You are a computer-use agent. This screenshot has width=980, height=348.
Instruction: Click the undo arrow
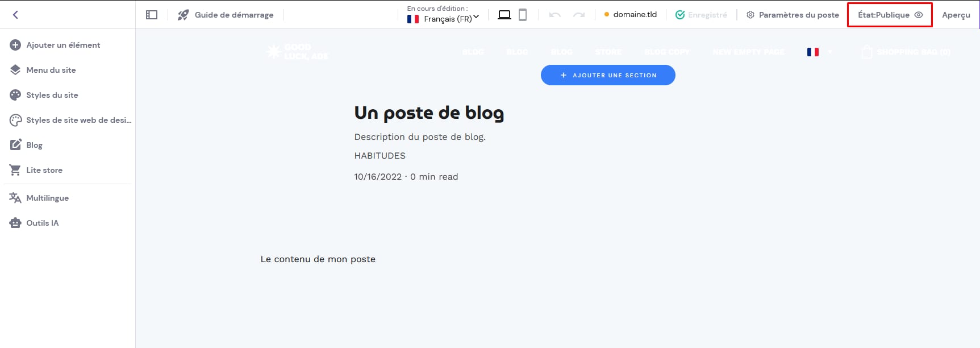(x=555, y=15)
